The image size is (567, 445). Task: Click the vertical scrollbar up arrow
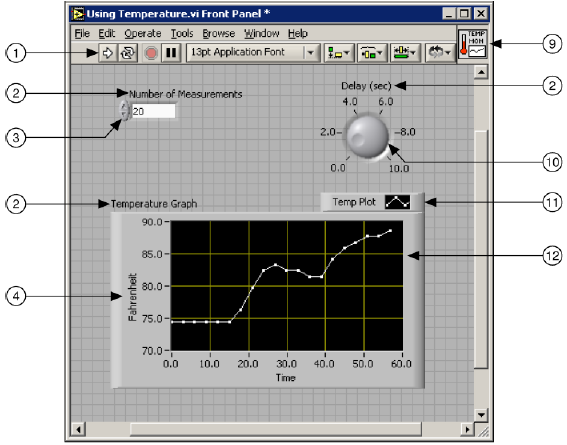coord(481,72)
